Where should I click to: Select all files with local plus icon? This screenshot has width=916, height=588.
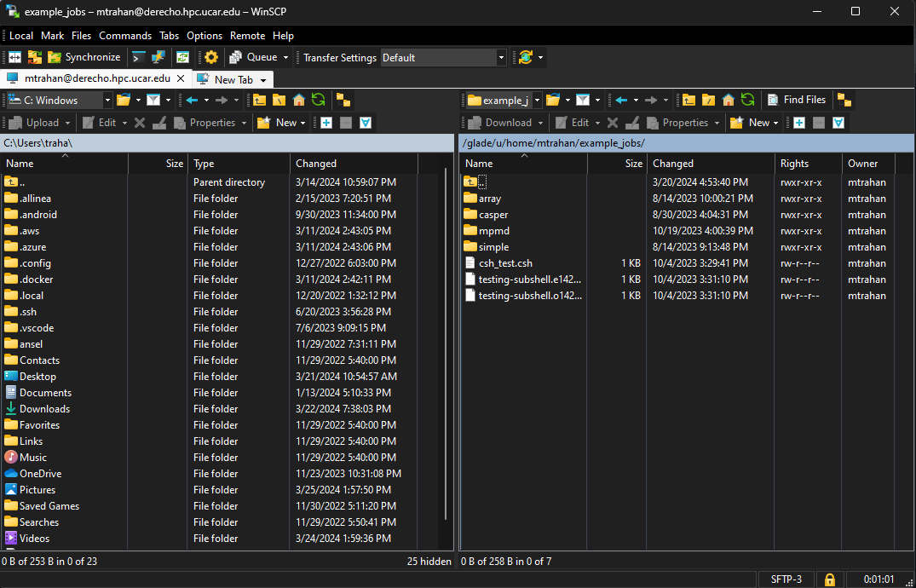pyautogui.click(x=326, y=123)
